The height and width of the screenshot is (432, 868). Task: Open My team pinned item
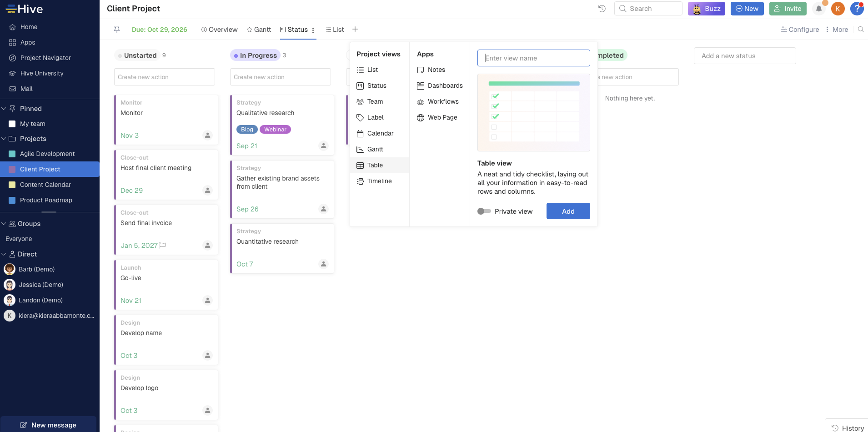pyautogui.click(x=50, y=124)
